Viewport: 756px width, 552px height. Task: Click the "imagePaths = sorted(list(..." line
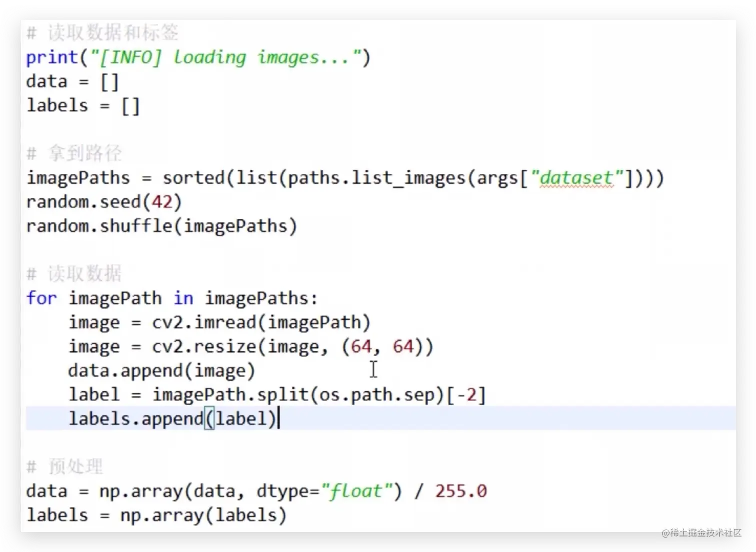(345, 178)
